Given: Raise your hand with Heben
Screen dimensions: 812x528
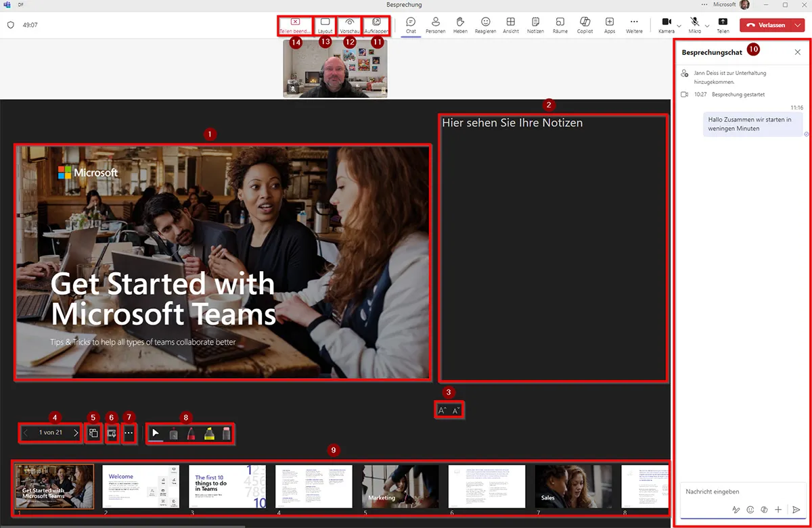Looking at the screenshot, I should pyautogui.click(x=460, y=26).
